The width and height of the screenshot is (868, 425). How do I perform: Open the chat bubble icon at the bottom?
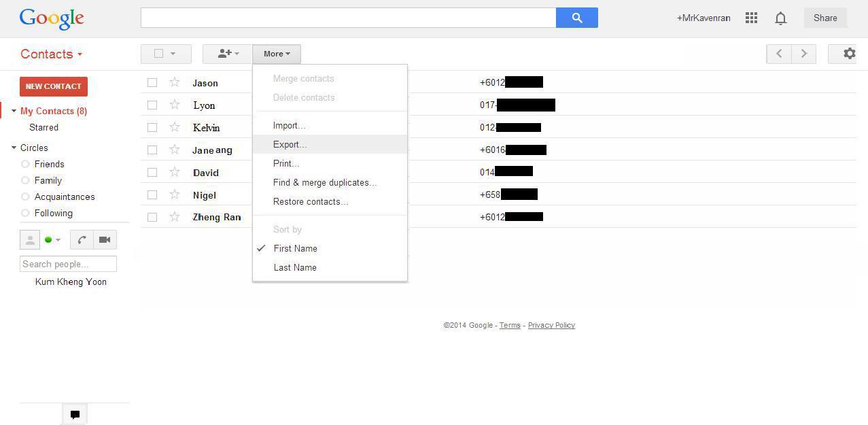(75, 414)
